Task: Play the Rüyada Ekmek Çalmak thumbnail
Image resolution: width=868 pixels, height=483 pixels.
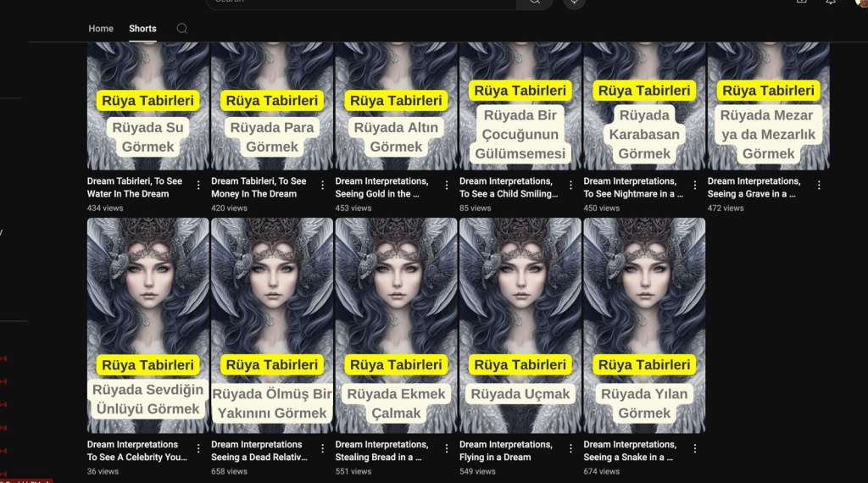Action: point(396,325)
